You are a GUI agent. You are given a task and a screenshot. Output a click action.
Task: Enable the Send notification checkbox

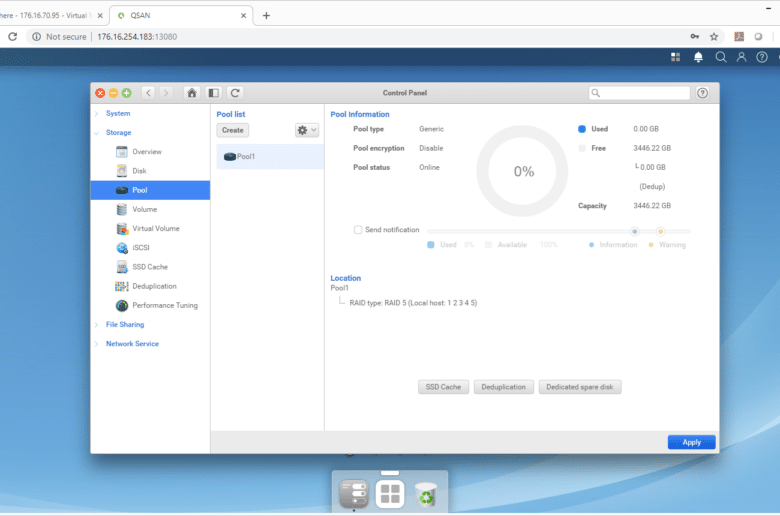click(x=358, y=230)
